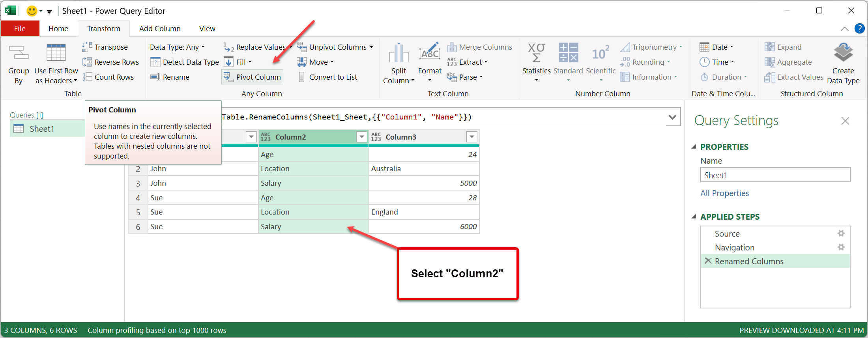Select the Transform tab
Viewport: 868px width, 338px height.
pyautogui.click(x=104, y=28)
